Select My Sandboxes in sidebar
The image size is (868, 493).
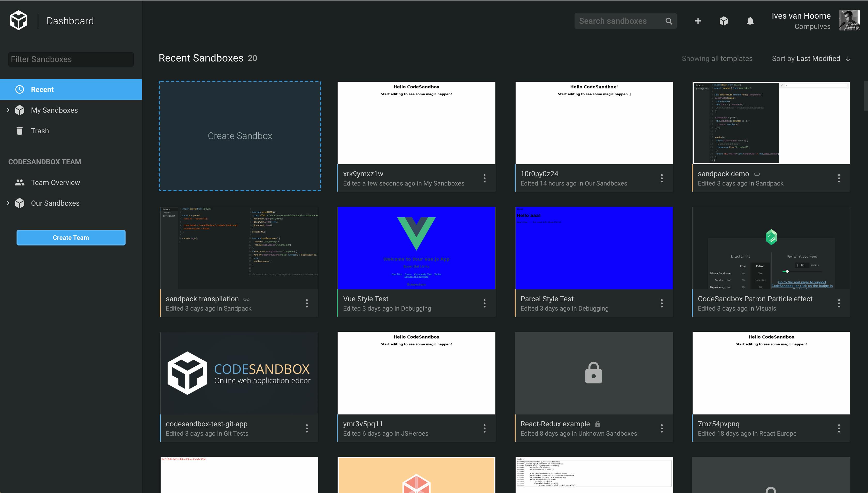click(x=71, y=110)
